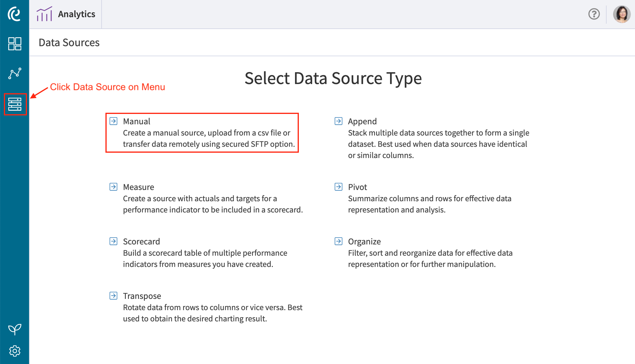This screenshot has height=364, width=635.
Task: Open the user profile avatar
Action: coord(621,14)
